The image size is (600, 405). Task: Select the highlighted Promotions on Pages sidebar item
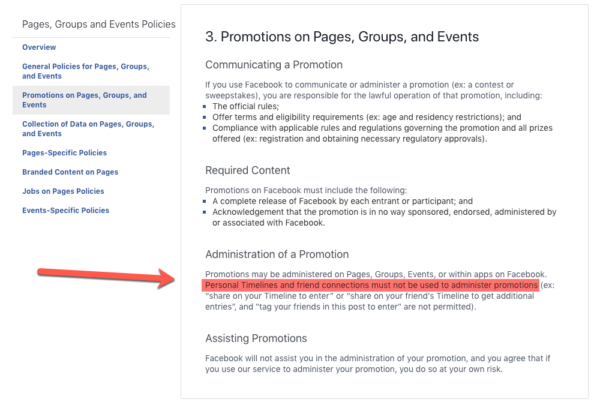[85, 100]
